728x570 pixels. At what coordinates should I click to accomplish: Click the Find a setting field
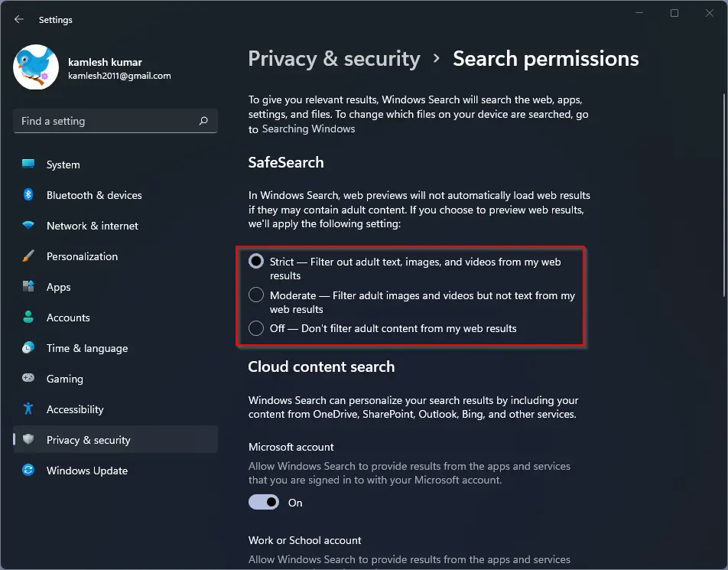point(115,121)
